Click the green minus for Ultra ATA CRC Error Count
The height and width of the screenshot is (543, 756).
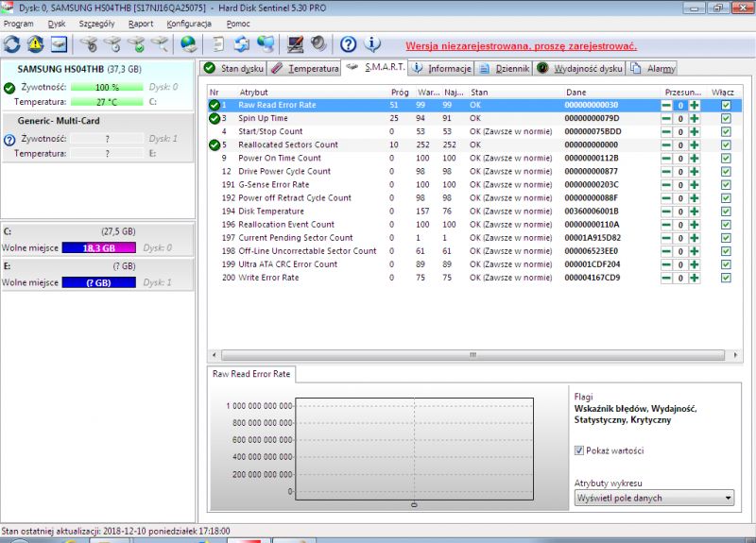(666, 264)
